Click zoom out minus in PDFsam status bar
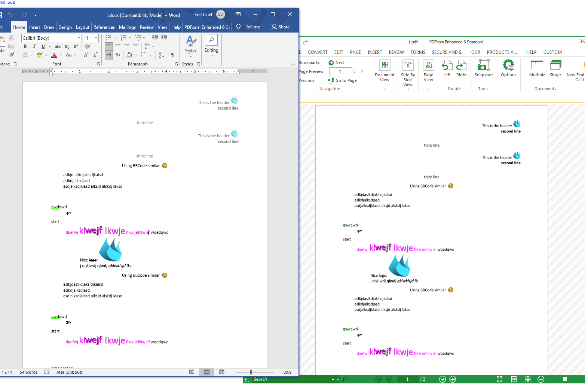 541,379
